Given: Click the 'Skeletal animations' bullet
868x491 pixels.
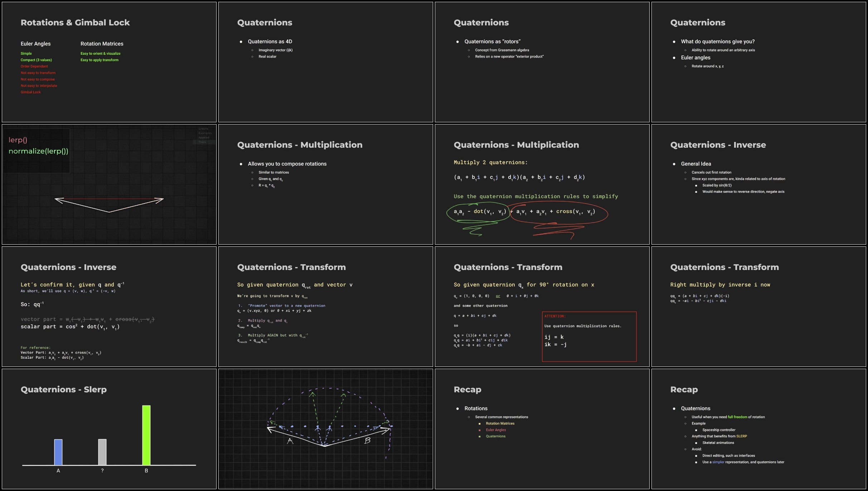Looking at the screenshot, I should [718, 443].
